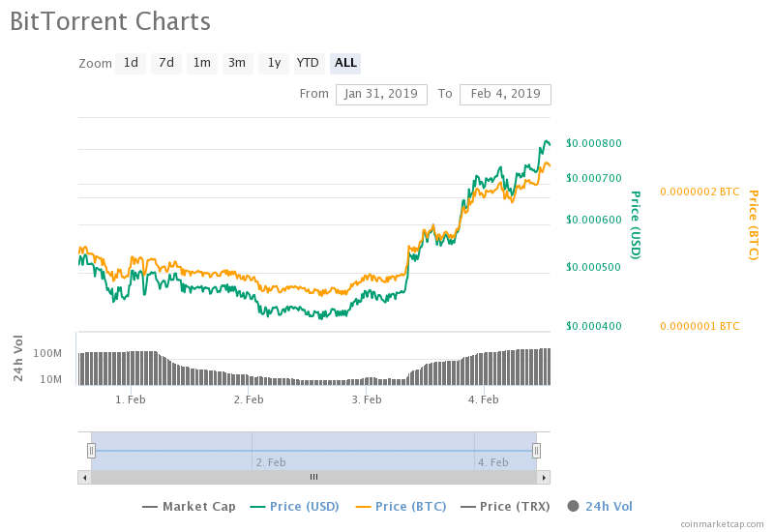Click the left navigator range handle

(x=91, y=451)
